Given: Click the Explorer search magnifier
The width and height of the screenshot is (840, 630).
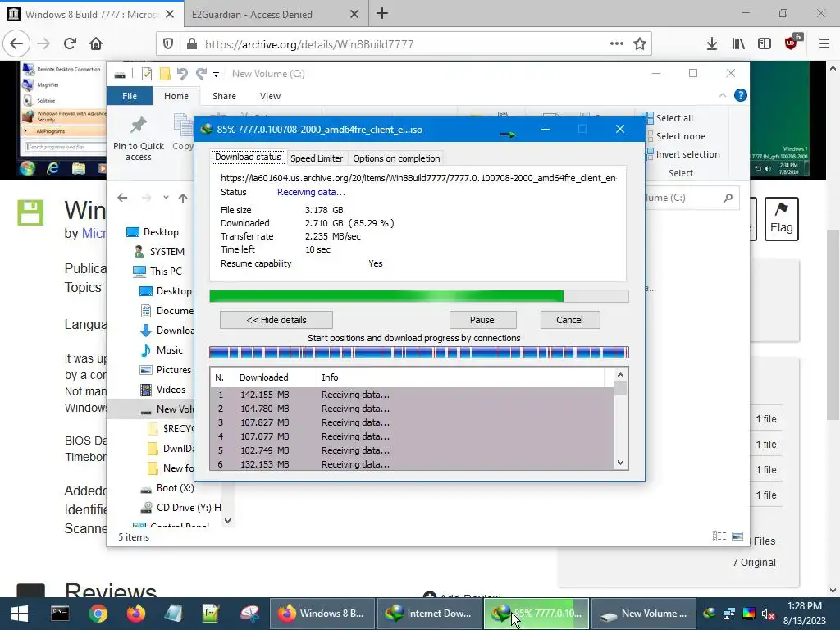Looking at the screenshot, I should pyautogui.click(x=728, y=198).
